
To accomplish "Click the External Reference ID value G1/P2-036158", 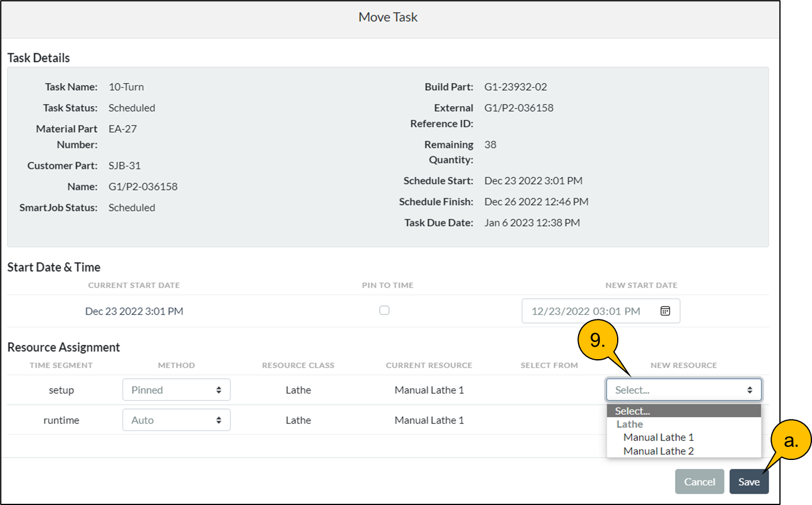I will 519,108.
